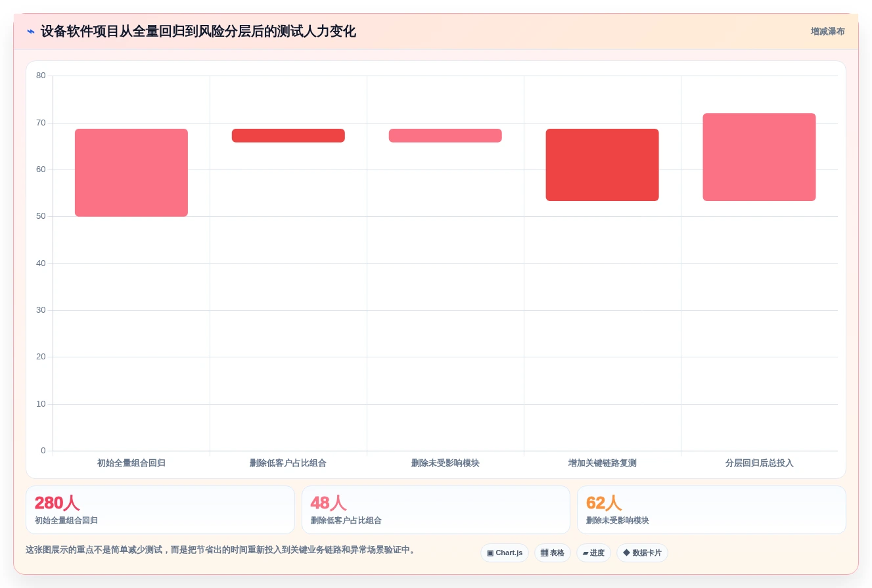Click the y-axis tick label 50
The height and width of the screenshot is (588, 872).
click(41, 216)
